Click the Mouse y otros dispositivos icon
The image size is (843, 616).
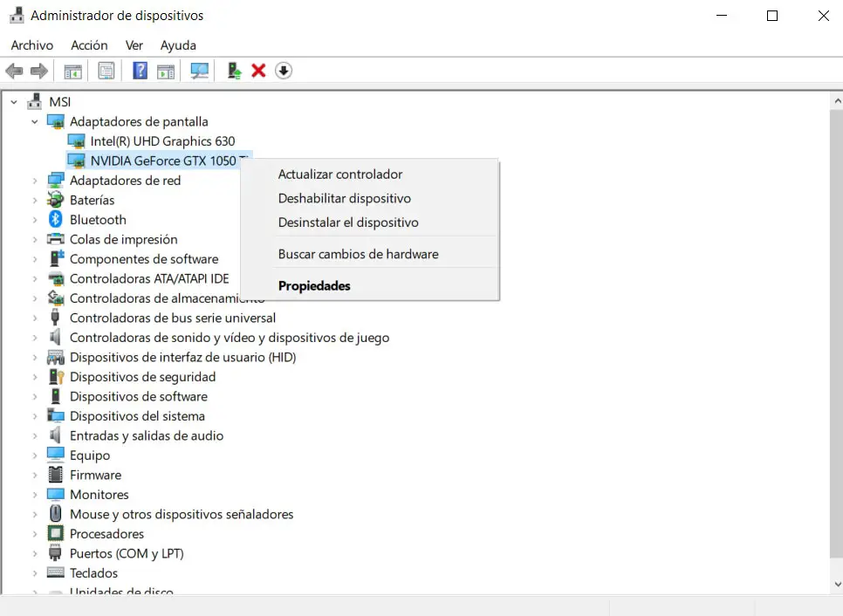[x=55, y=513]
